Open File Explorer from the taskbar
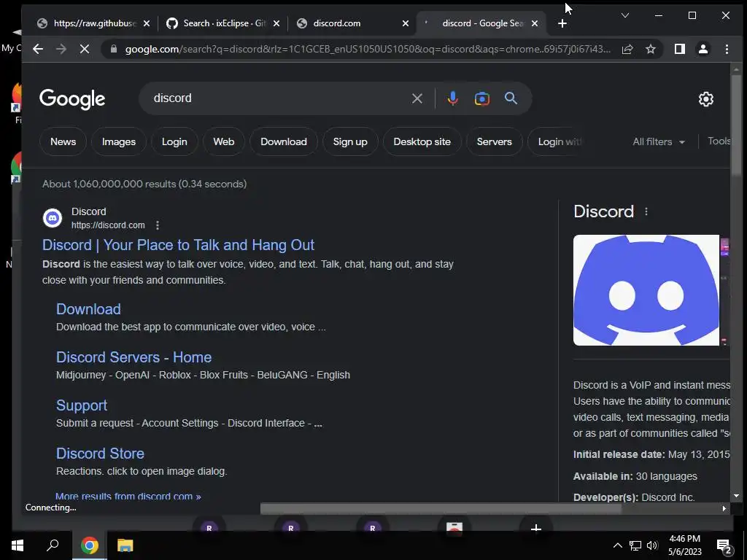 click(x=125, y=545)
